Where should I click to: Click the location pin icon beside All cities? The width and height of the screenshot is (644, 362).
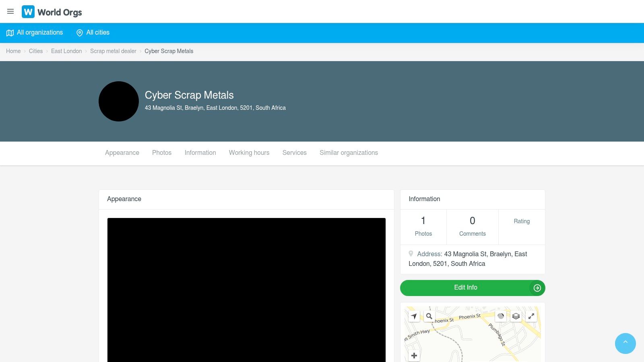[x=80, y=33]
